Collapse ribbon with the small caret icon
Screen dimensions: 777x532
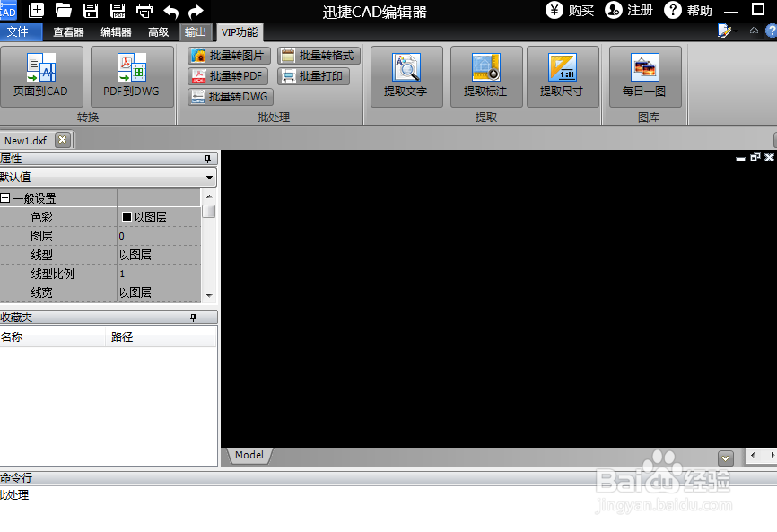point(754,31)
